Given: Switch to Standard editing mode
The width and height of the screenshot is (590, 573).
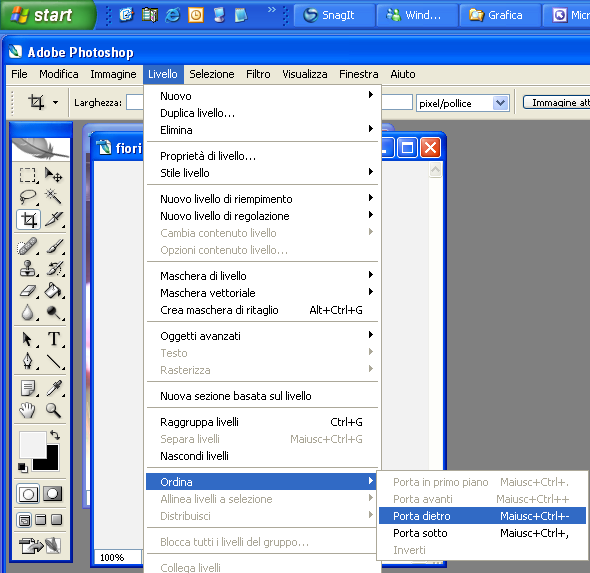Looking at the screenshot, I should (x=28, y=494).
